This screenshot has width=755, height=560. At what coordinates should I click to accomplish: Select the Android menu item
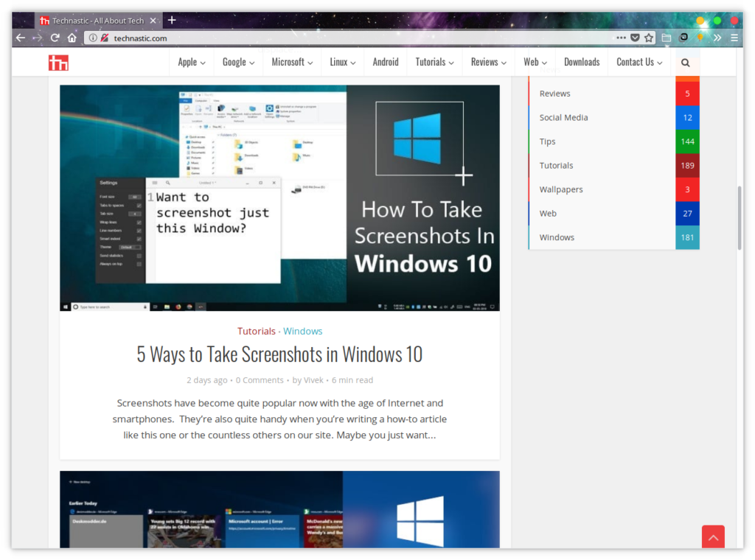click(385, 62)
